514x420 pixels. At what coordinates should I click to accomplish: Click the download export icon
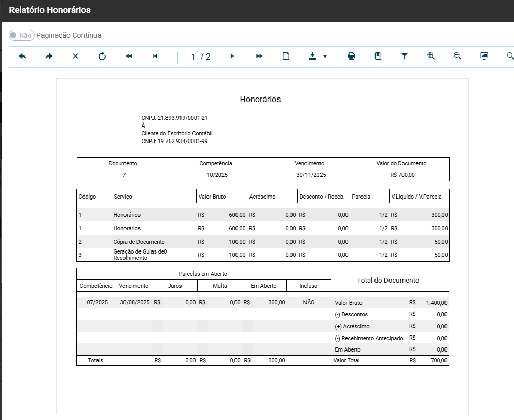(312, 56)
